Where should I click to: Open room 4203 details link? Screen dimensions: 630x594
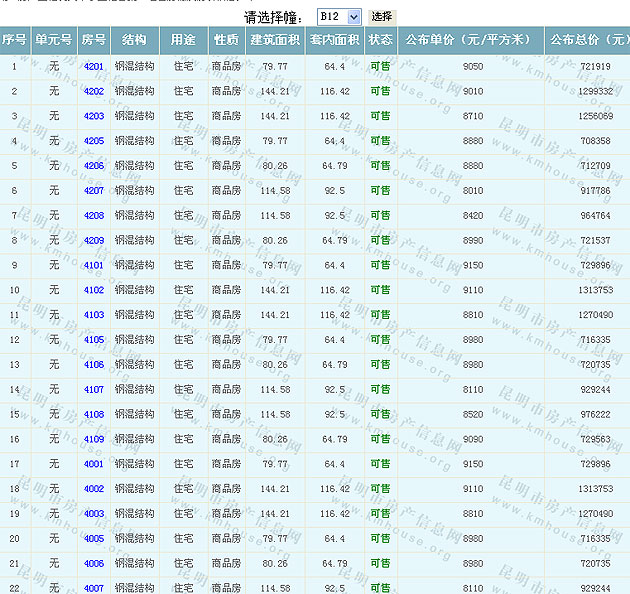tap(94, 117)
